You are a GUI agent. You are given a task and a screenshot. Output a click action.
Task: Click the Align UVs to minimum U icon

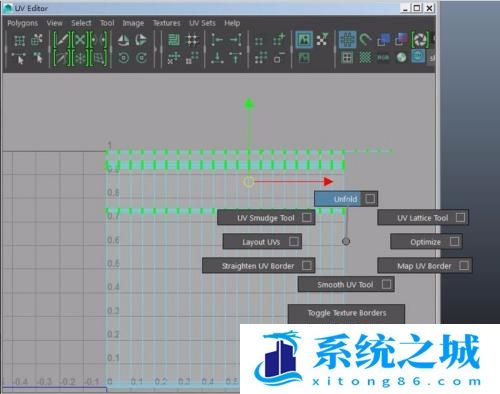pos(217,40)
